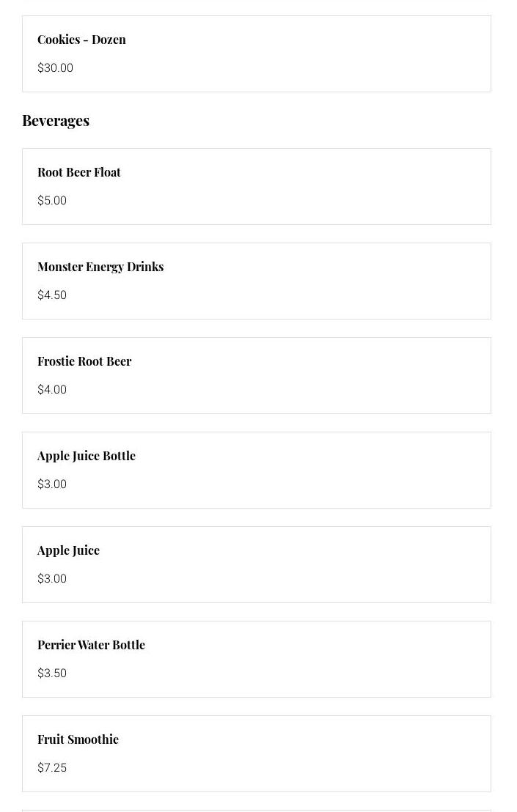Open the Apple Juice Bottle item
Viewport: 517px width, 812px height.
(x=87, y=456)
